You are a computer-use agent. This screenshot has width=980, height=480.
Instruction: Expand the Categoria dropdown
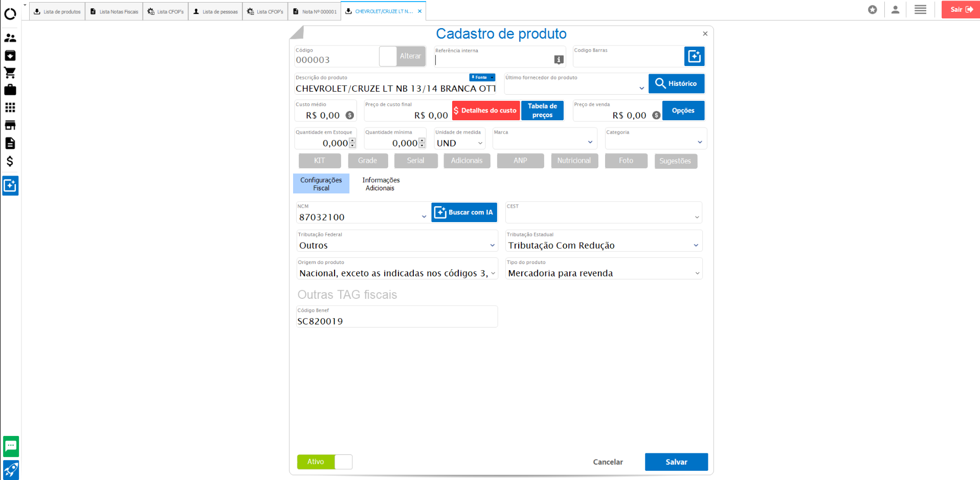700,142
